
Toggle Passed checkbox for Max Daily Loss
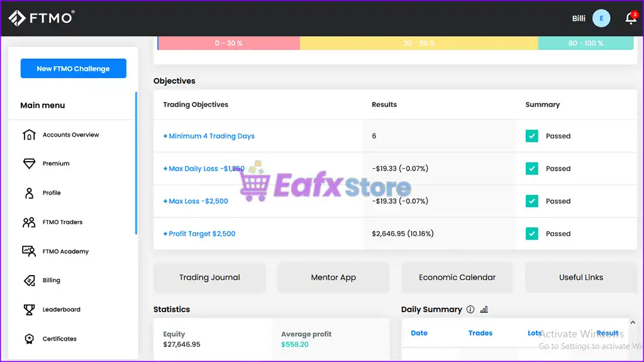click(x=532, y=168)
